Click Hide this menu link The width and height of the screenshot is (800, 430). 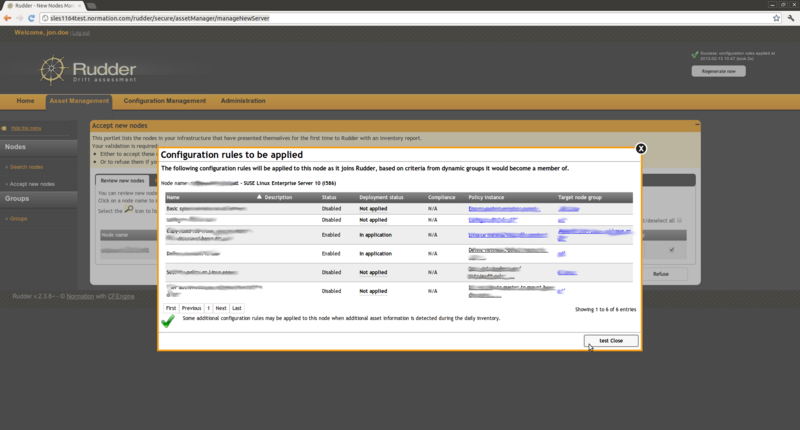(x=26, y=128)
